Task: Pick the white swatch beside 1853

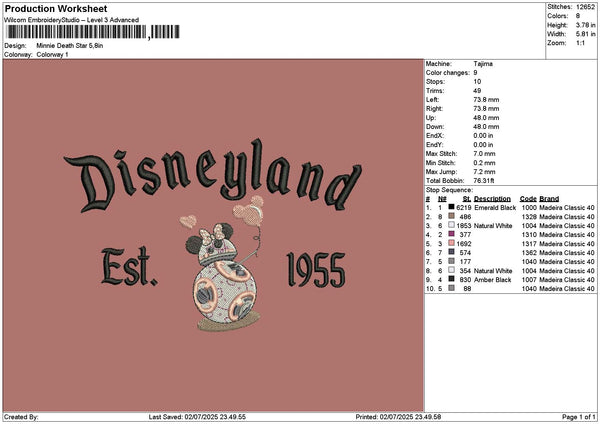Action: click(452, 225)
